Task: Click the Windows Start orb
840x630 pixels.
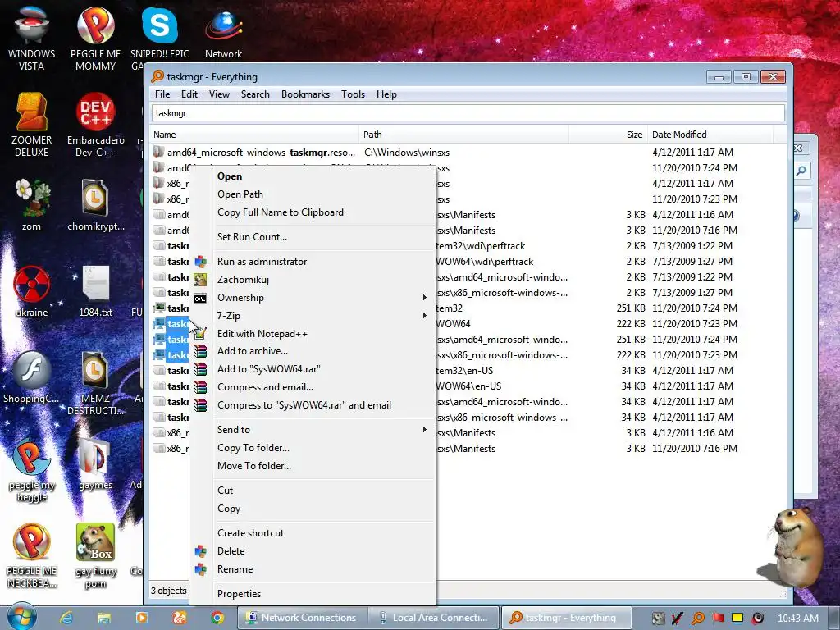Action: (21, 617)
